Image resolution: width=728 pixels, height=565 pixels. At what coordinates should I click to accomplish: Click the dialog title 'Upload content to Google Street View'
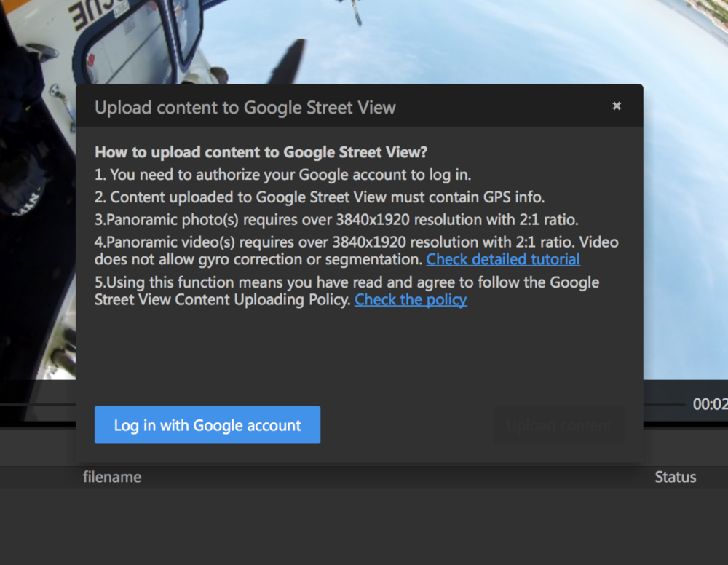coord(245,108)
